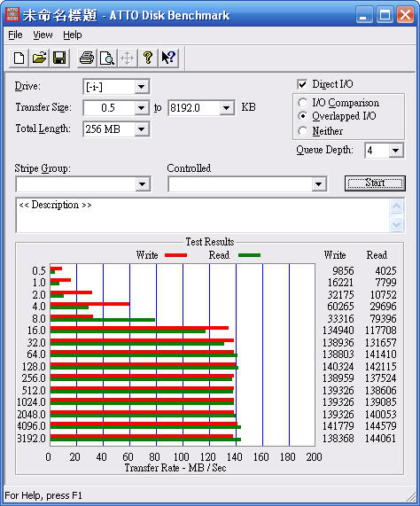Viewport: 420px width, 506px height.
Task: Click the yellow question mark About icon
Action: point(148,58)
